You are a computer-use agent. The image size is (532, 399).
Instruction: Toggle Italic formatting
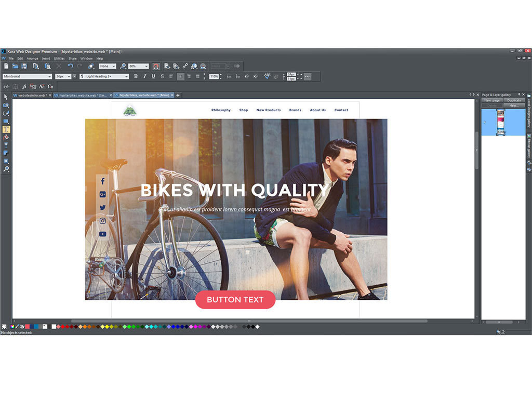click(x=144, y=77)
